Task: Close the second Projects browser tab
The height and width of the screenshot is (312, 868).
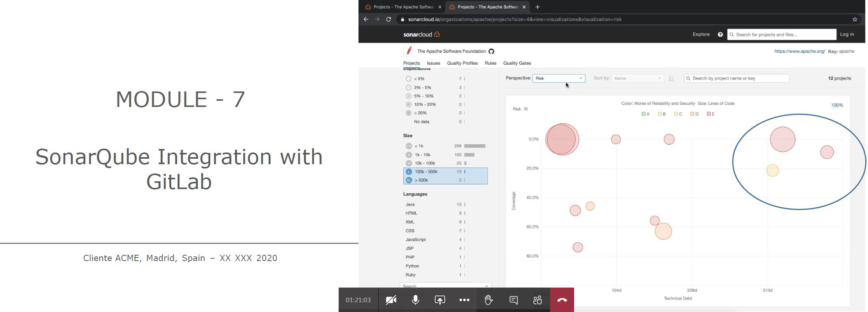Action: pyautogui.click(x=524, y=7)
